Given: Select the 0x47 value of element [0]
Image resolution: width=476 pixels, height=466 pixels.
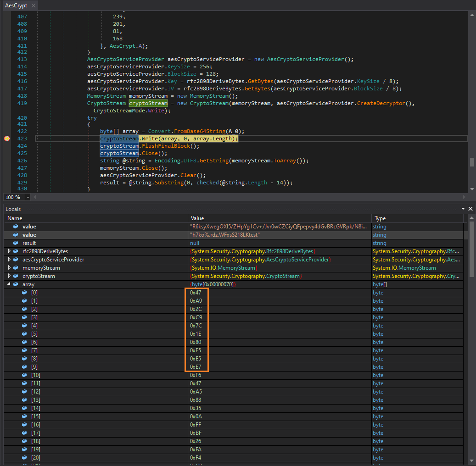Looking at the screenshot, I should tap(196, 293).
